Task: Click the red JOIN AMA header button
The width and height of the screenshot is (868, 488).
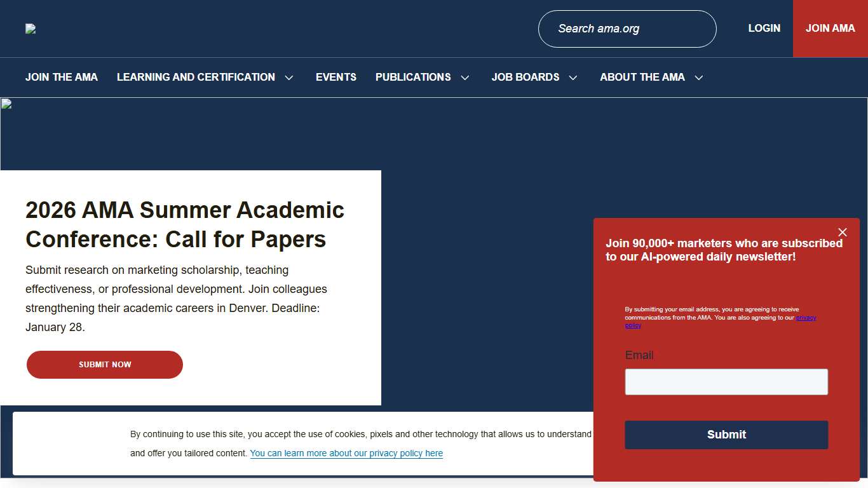Action: click(830, 28)
